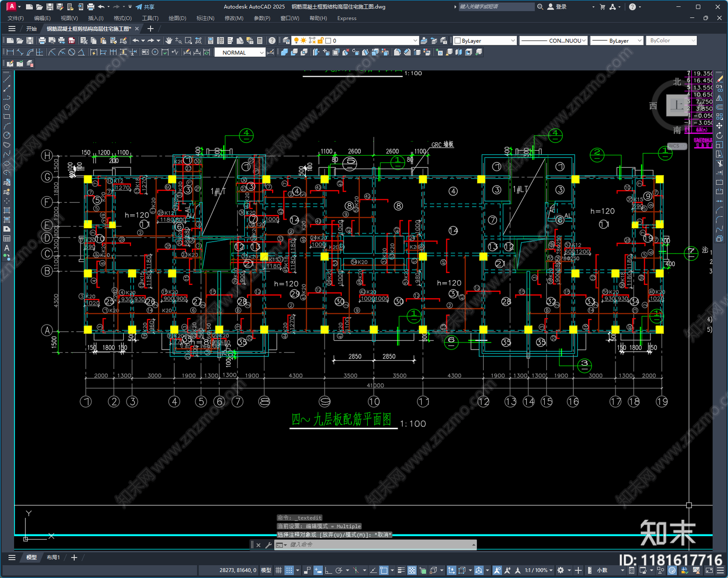
Task: Select the Aligned dimension tool
Action: 20,52
